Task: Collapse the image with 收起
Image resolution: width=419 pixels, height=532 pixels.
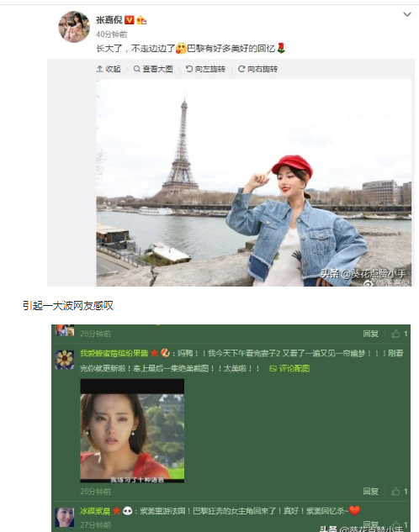Action: (109, 69)
